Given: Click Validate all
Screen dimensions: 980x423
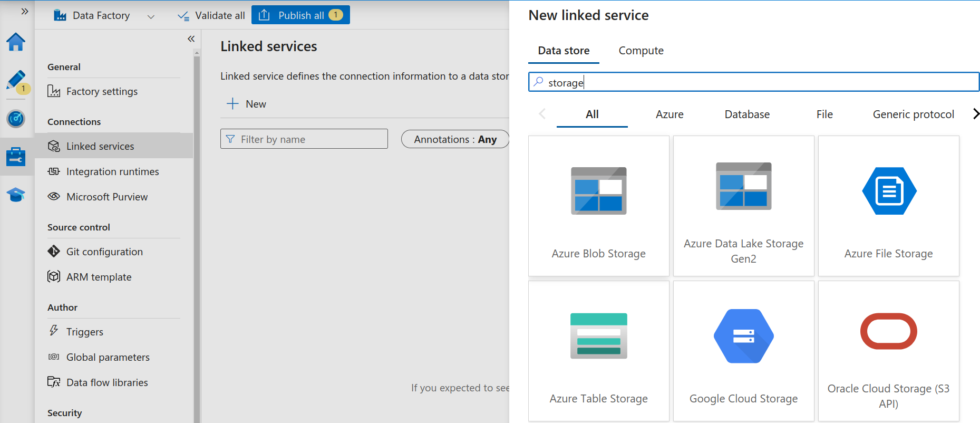Looking at the screenshot, I should point(211,15).
